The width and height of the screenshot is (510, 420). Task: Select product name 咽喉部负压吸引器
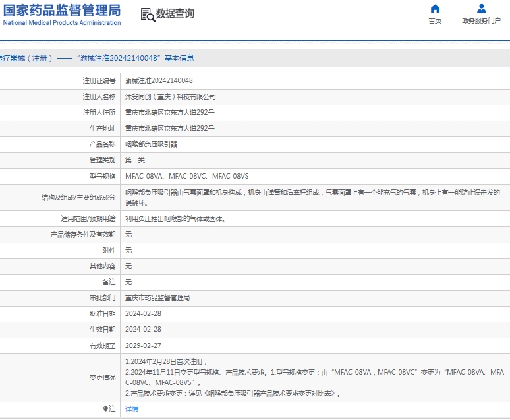(x=152, y=144)
